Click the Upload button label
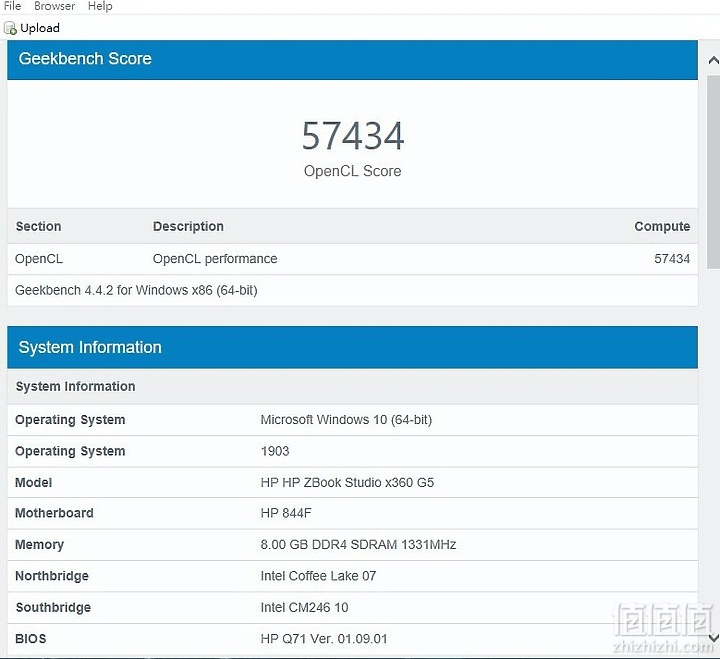This screenshot has width=720, height=659. [40, 28]
